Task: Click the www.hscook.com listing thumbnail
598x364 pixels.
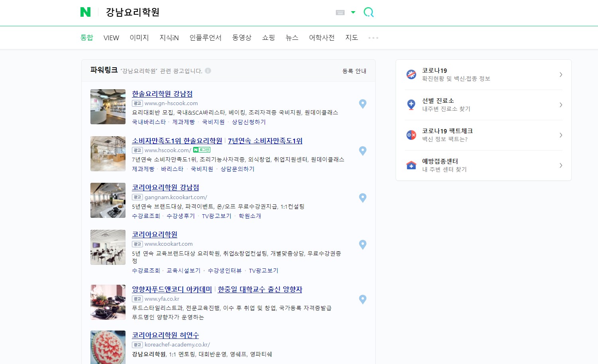Action: click(108, 154)
